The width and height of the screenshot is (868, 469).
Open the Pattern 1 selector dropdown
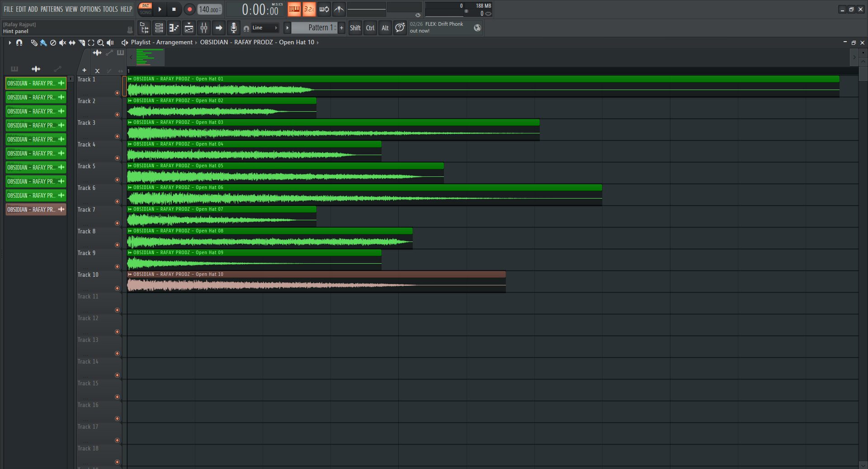318,28
